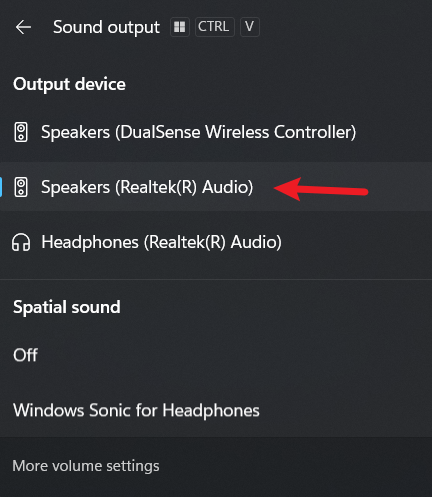Viewport: 432px width, 497px height.
Task: Click the Spatial sound heading
Action: point(67,307)
